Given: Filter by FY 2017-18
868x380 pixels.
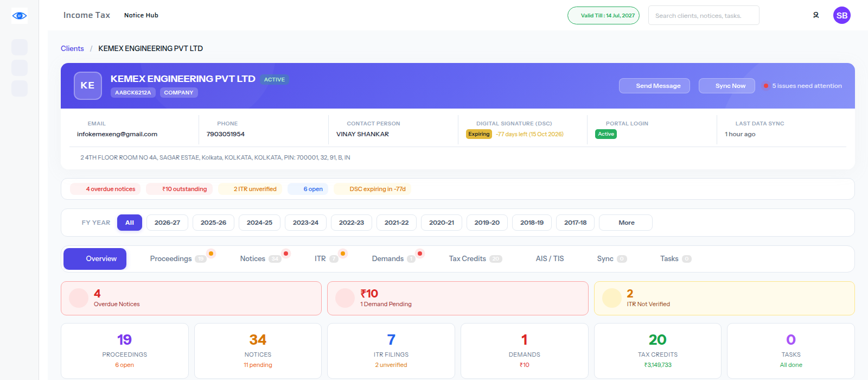Looking at the screenshot, I should 575,223.
